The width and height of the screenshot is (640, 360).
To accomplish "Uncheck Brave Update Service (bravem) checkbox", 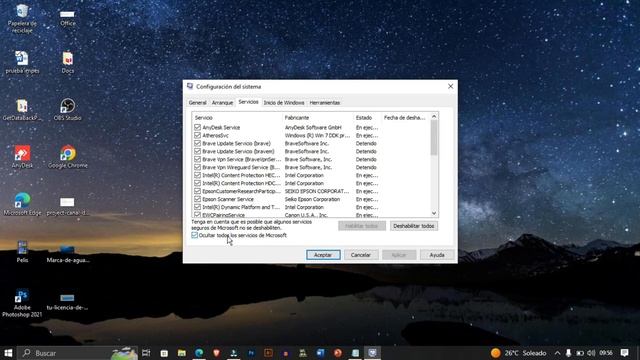I will (x=198, y=151).
